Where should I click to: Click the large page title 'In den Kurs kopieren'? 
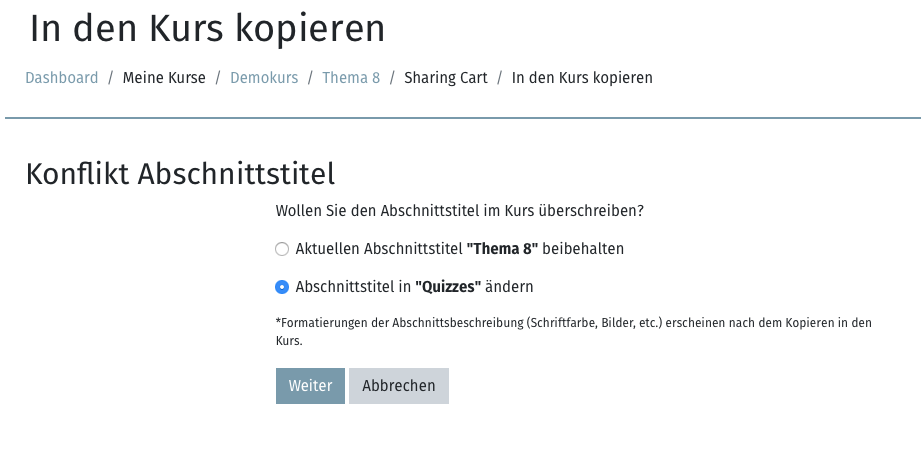[x=207, y=28]
